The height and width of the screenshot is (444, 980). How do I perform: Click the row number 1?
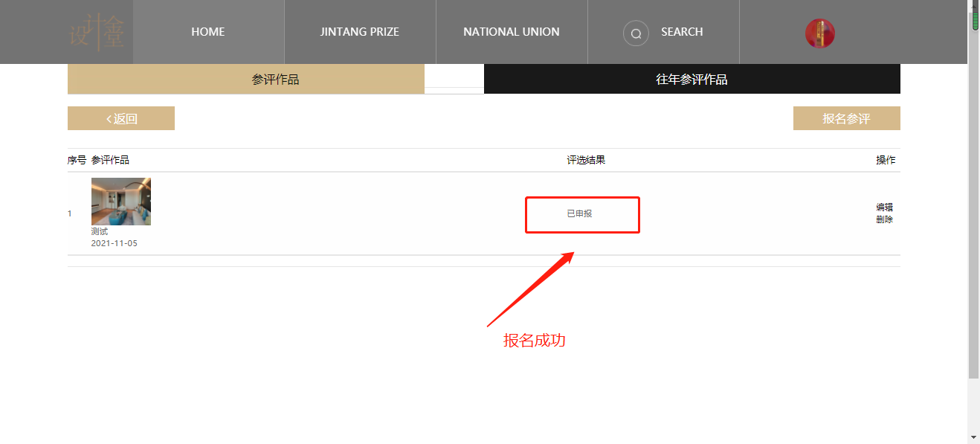[x=70, y=213]
